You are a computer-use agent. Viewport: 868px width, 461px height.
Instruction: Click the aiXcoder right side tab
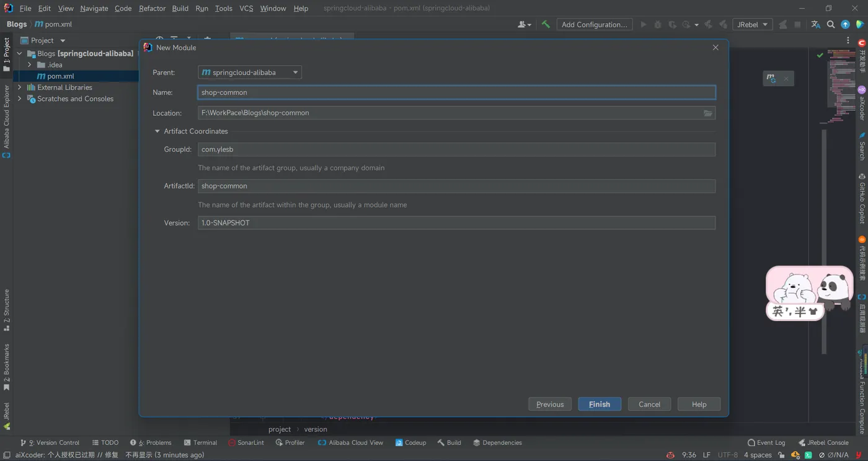(x=862, y=103)
